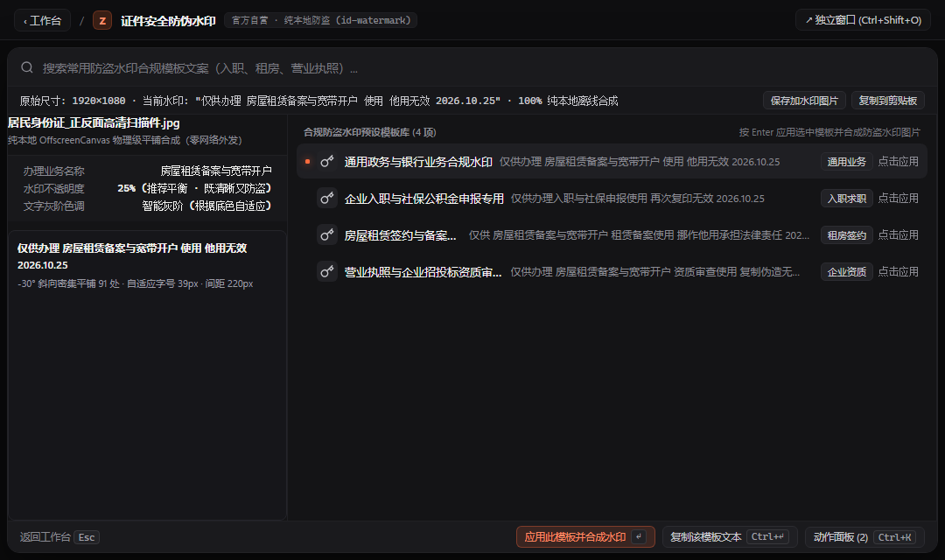Click the 证件安全防伪水印 title
The image size is (945, 560).
coord(168,20)
